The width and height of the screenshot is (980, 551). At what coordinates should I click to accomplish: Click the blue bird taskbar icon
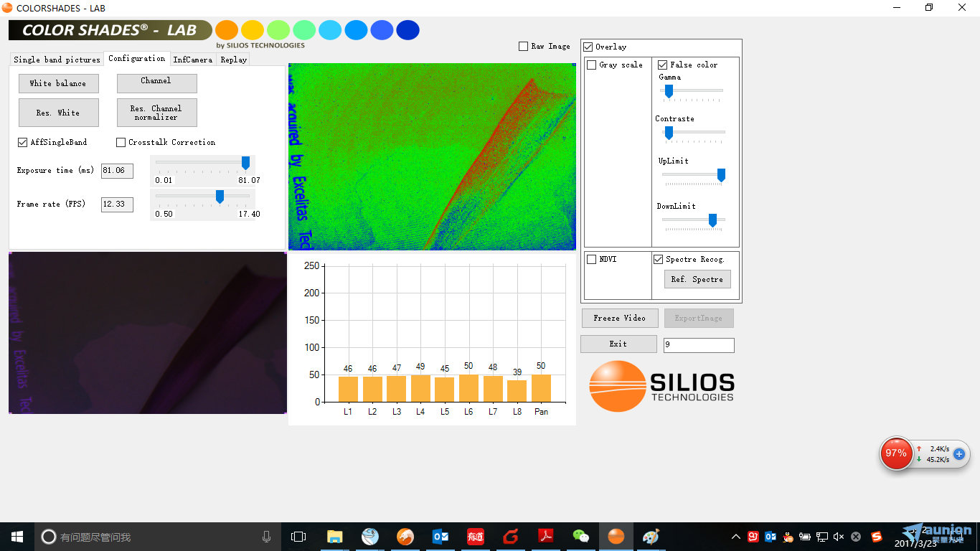370,537
